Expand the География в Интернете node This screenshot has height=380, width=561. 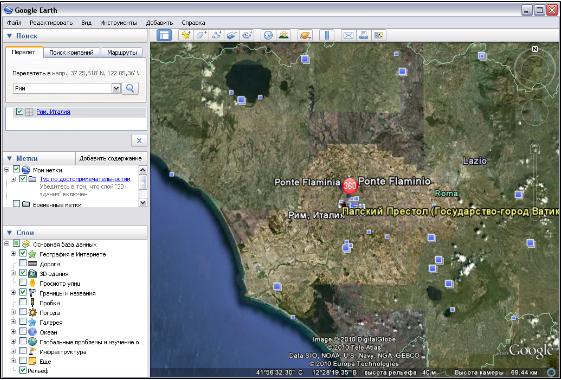[x=13, y=254]
